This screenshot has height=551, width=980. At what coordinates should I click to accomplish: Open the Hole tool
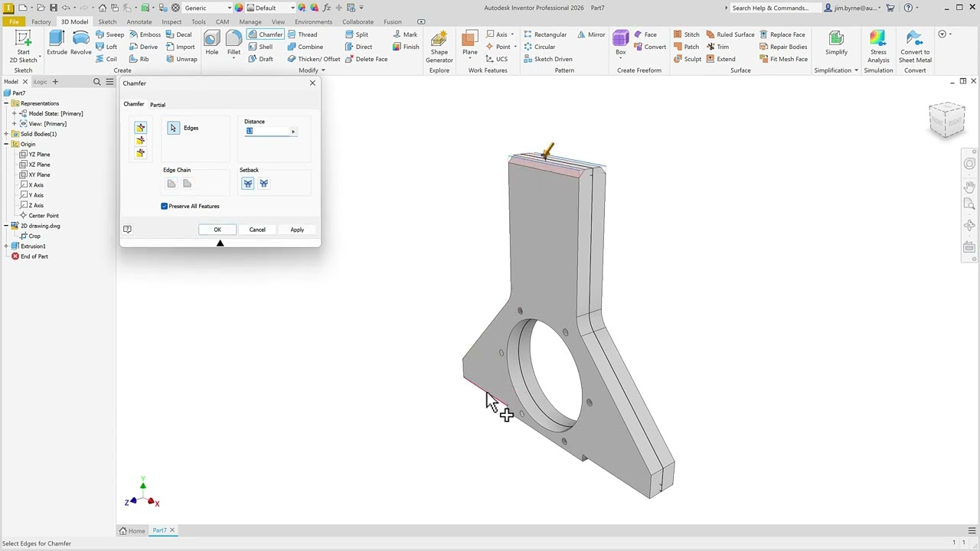(x=211, y=43)
